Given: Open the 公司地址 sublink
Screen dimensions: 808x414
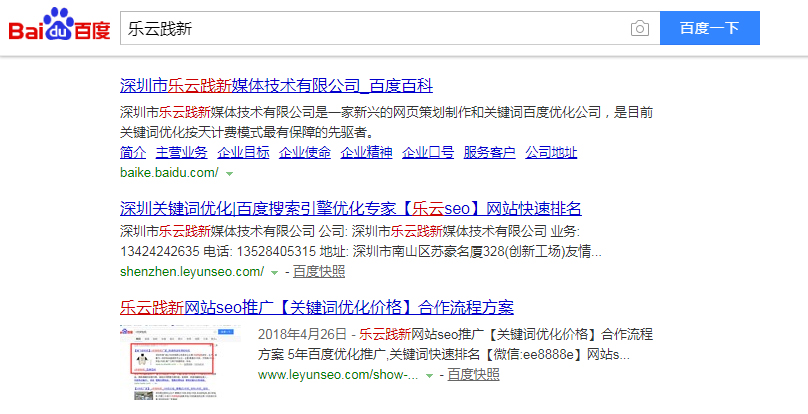Looking at the screenshot, I should pos(551,152).
